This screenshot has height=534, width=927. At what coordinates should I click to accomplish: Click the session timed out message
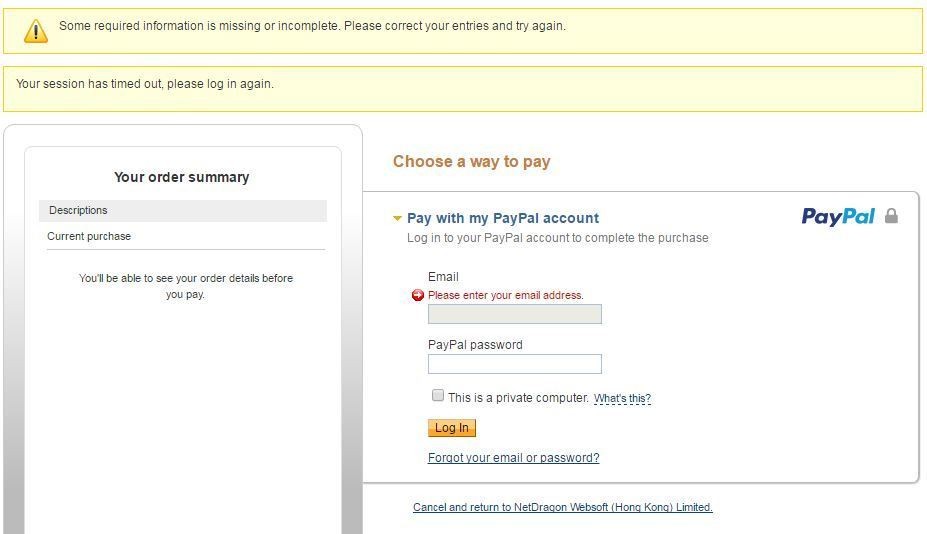click(x=145, y=84)
